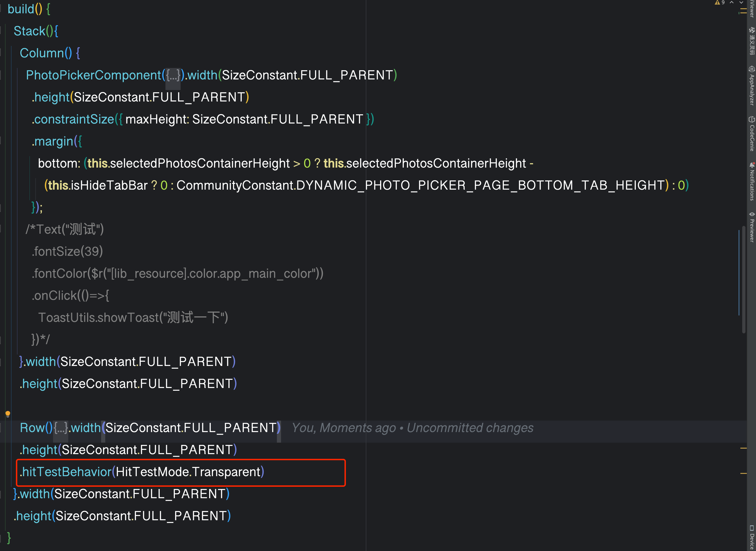756x551 pixels.
Task: Click '.constraintSize' method call
Action: tap(73, 119)
